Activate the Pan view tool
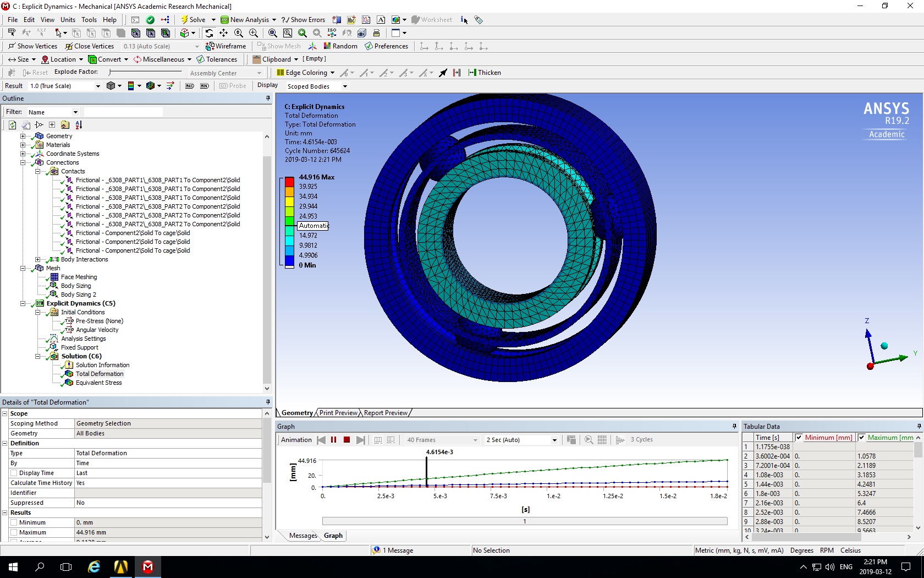The image size is (924, 578). coord(224,33)
